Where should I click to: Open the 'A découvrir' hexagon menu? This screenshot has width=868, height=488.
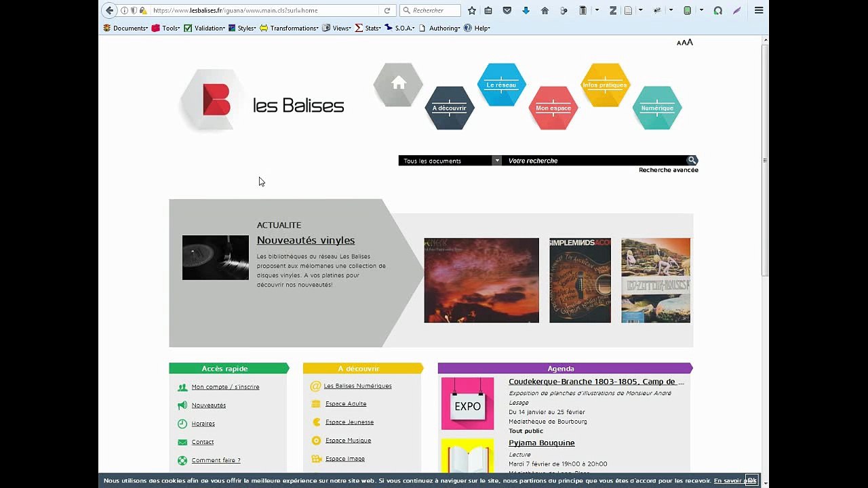click(450, 108)
